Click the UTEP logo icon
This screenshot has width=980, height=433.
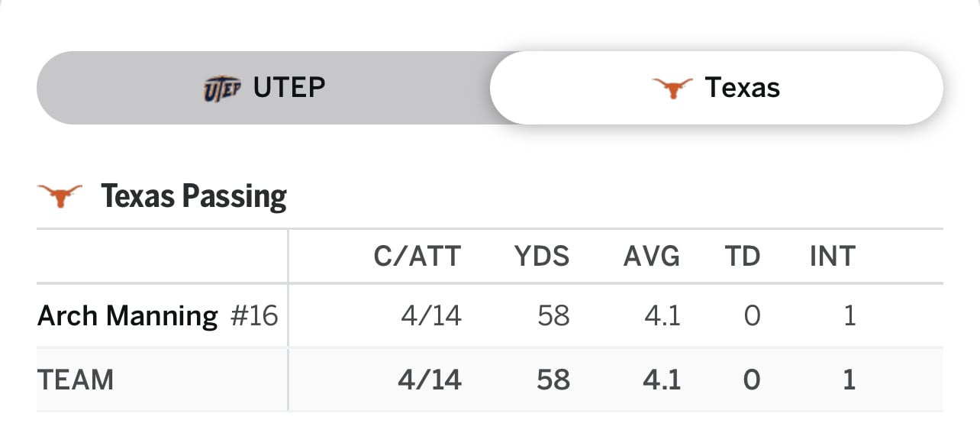(221, 89)
